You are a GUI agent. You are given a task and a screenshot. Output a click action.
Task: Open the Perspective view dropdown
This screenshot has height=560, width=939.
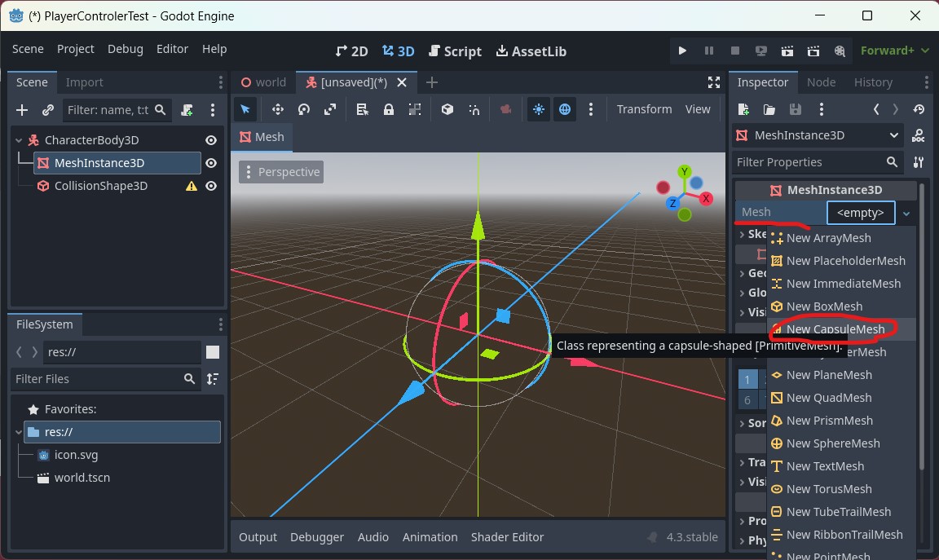[x=280, y=171]
